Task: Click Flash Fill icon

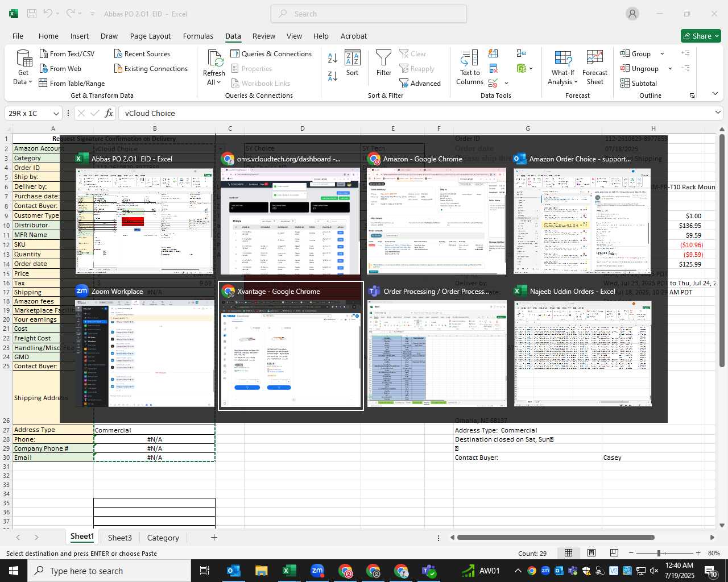Action: [493, 53]
